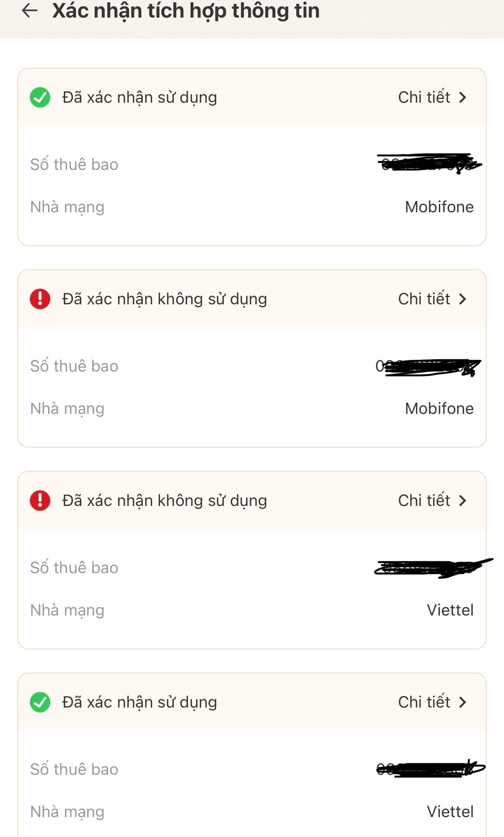Select "Đã xác nhận sử dụng" label on top card
Screen dimensions: 504x837
(139, 97)
